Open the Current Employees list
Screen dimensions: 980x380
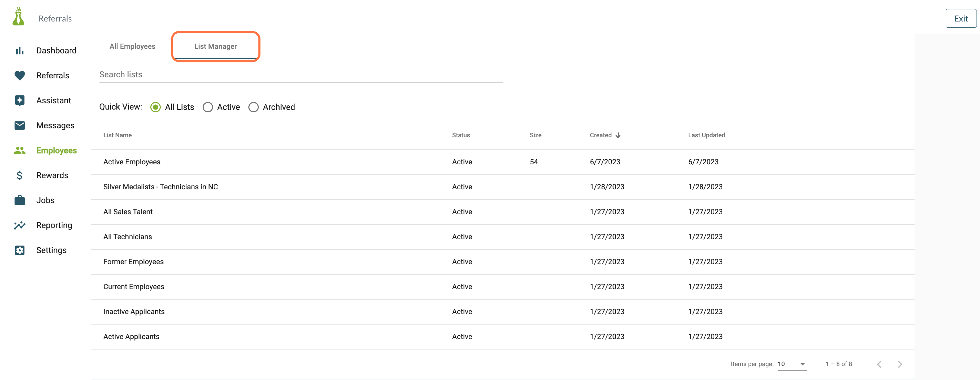(x=133, y=287)
